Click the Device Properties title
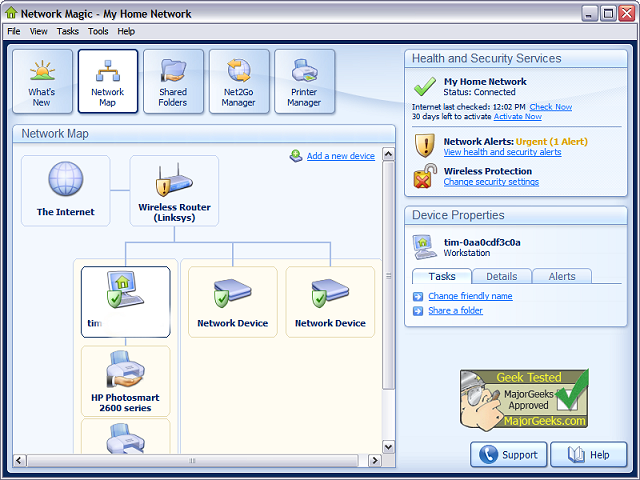 [x=458, y=215]
